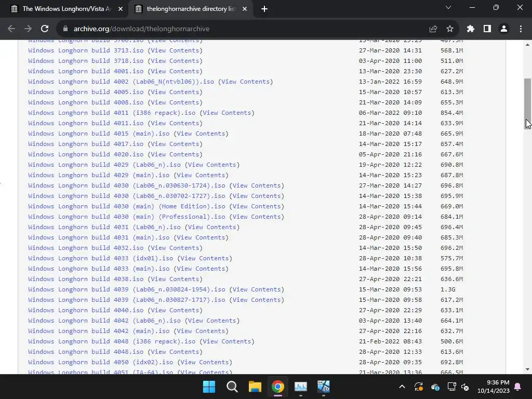
Task: Open build 4002 (Lab06_N(ntvbl06)).iso link
Action: 121,82
